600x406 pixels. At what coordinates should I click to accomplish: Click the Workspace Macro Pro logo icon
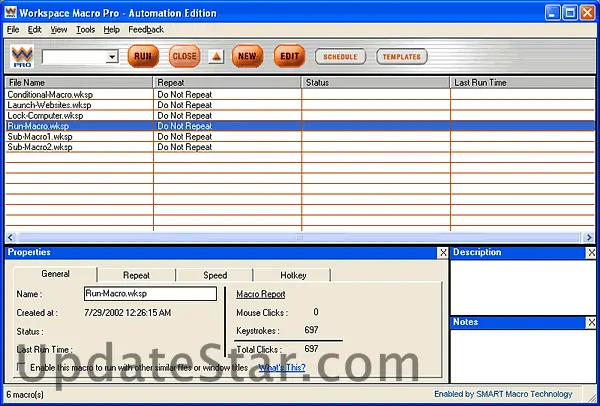pyautogui.click(x=22, y=57)
